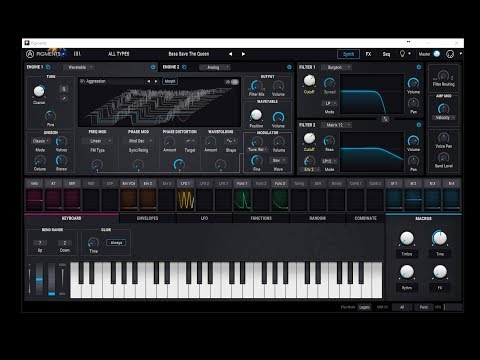The image size is (480, 360).
Task: Open the Combinate tab
Action: (x=366, y=218)
